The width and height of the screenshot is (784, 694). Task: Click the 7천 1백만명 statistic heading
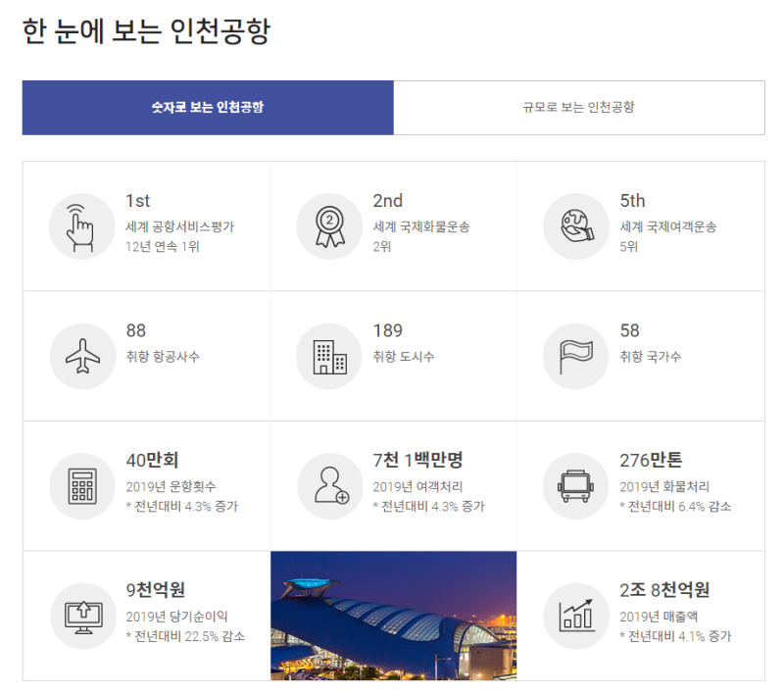click(417, 460)
